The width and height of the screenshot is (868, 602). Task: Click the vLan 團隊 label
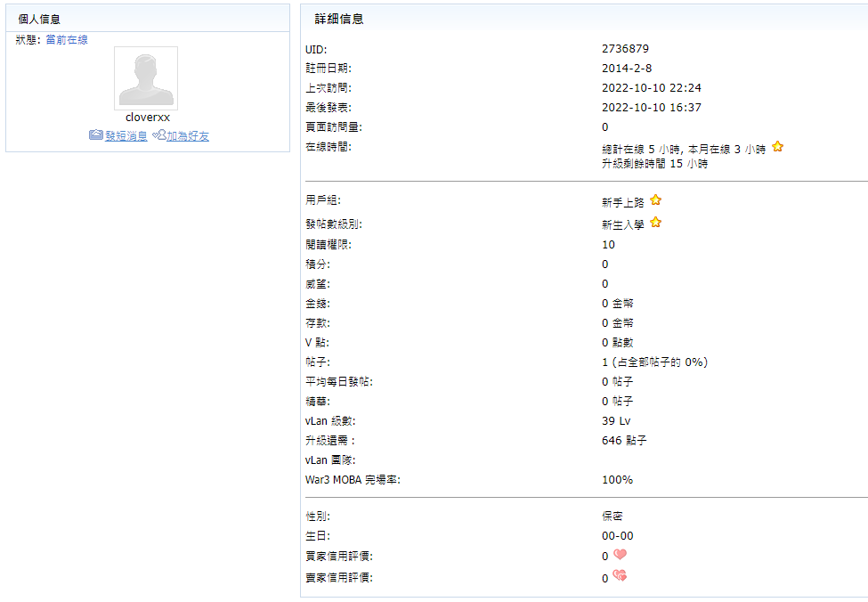(x=330, y=460)
